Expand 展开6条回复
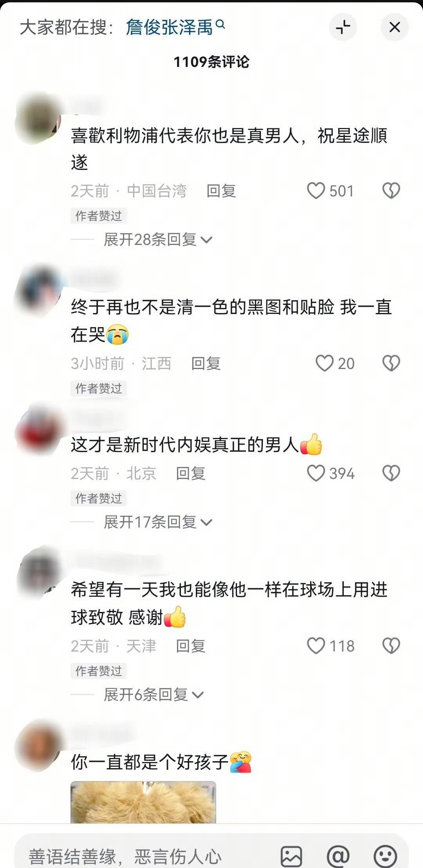This screenshot has width=423, height=868. point(154,694)
